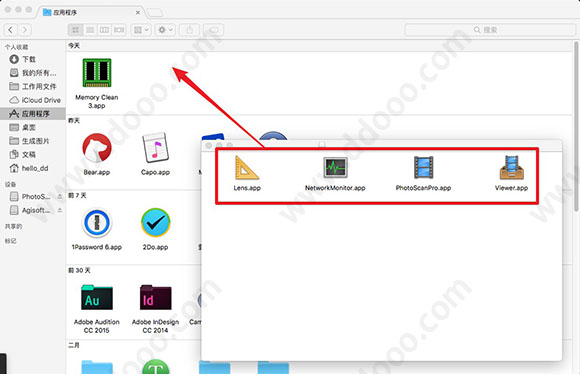This screenshot has width=580, height=374.
Task: Click the 昨天 group header
Action: (x=74, y=120)
